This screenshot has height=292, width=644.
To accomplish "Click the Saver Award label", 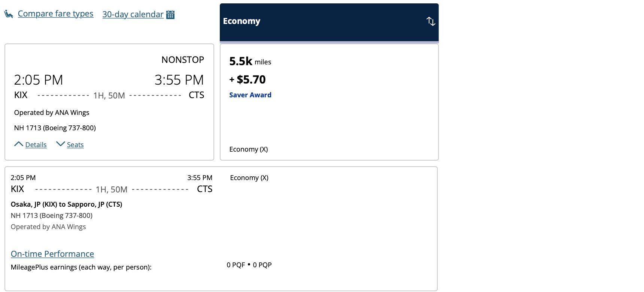I will [250, 95].
